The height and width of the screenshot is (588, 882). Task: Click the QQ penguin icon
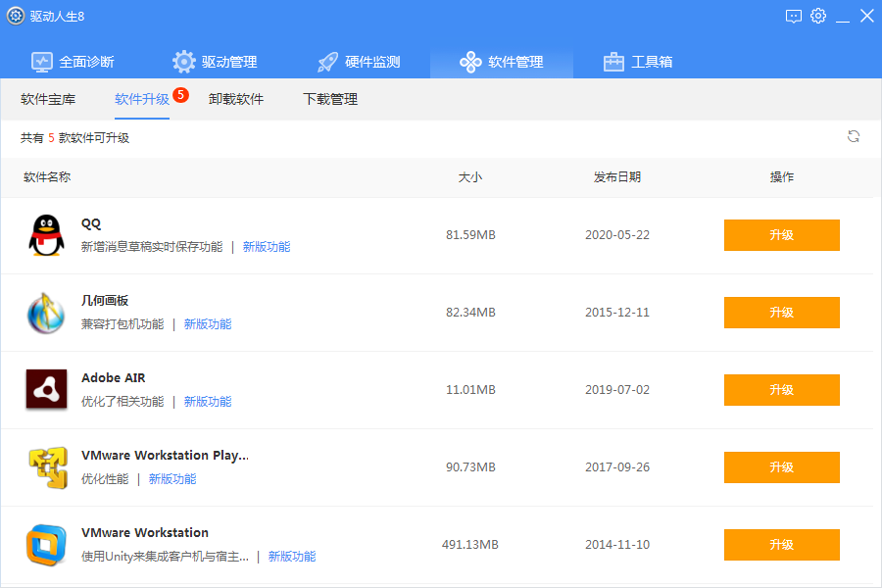coord(45,235)
